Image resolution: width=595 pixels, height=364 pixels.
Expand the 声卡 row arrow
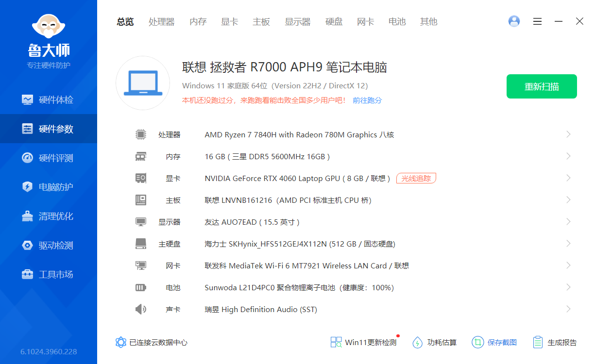[568, 309]
